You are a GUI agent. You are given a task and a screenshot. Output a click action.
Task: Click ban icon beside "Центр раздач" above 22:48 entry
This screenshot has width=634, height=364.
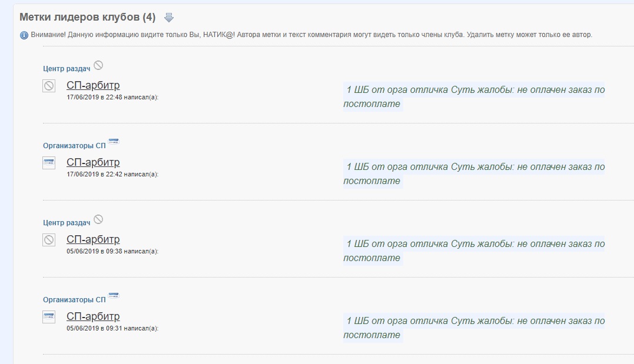(98, 65)
